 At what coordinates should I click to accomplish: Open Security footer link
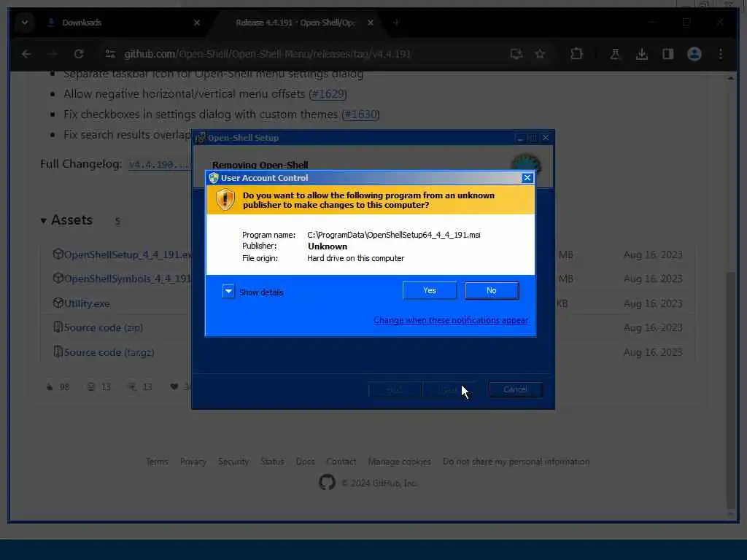pyautogui.click(x=233, y=462)
